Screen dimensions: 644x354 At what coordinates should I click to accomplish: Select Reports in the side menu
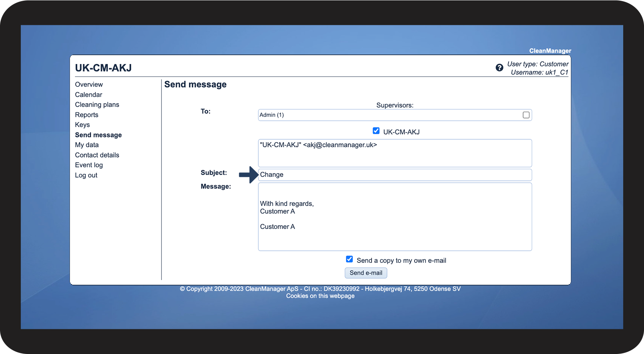pyautogui.click(x=87, y=115)
